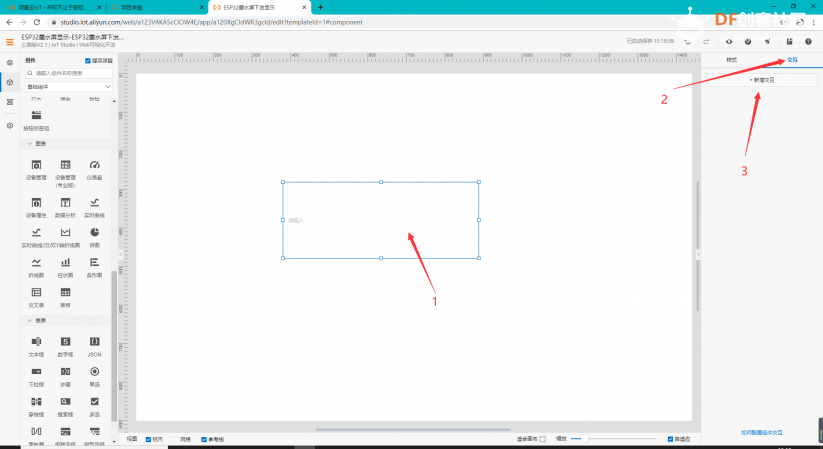823x449 pixels.
Task: Open the 如何配置组件交互 help link
Action: point(762,433)
